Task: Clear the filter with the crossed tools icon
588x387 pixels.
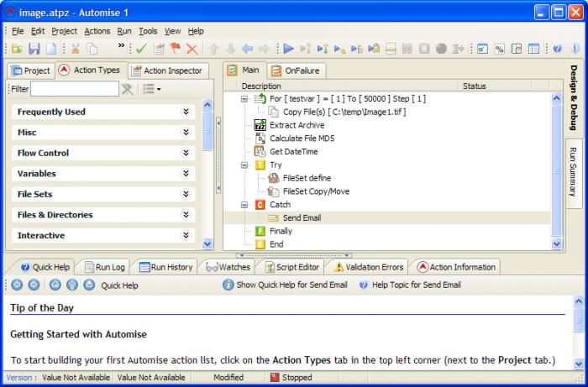Action: [x=128, y=89]
